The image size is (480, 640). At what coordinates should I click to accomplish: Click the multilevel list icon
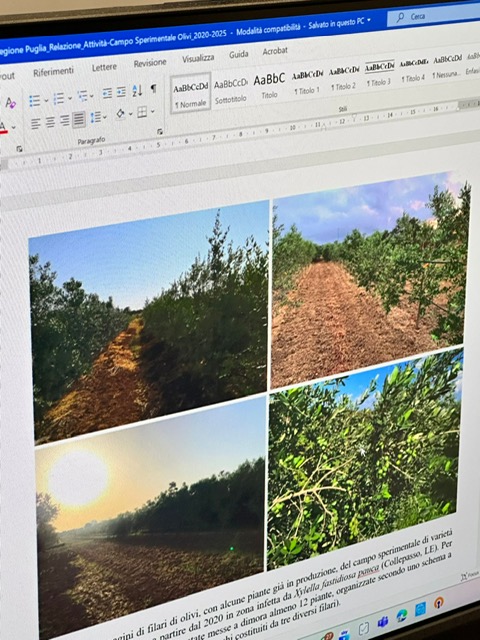pos(82,96)
